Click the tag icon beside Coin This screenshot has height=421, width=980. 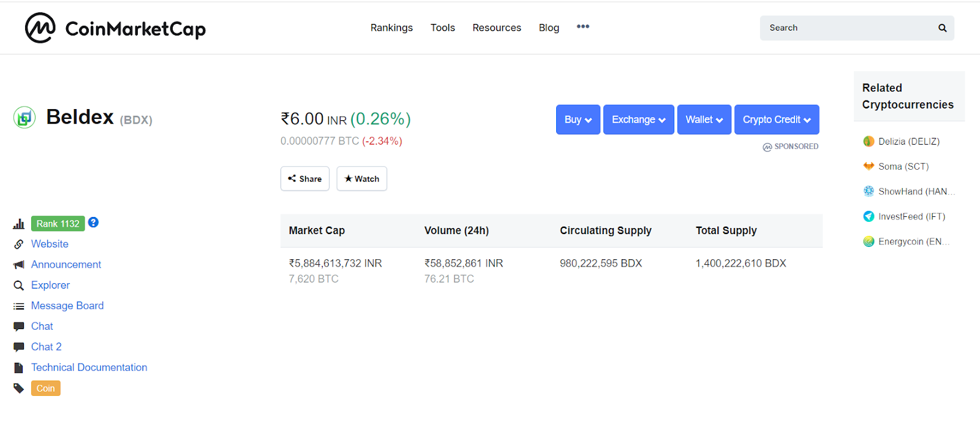click(x=19, y=388)
